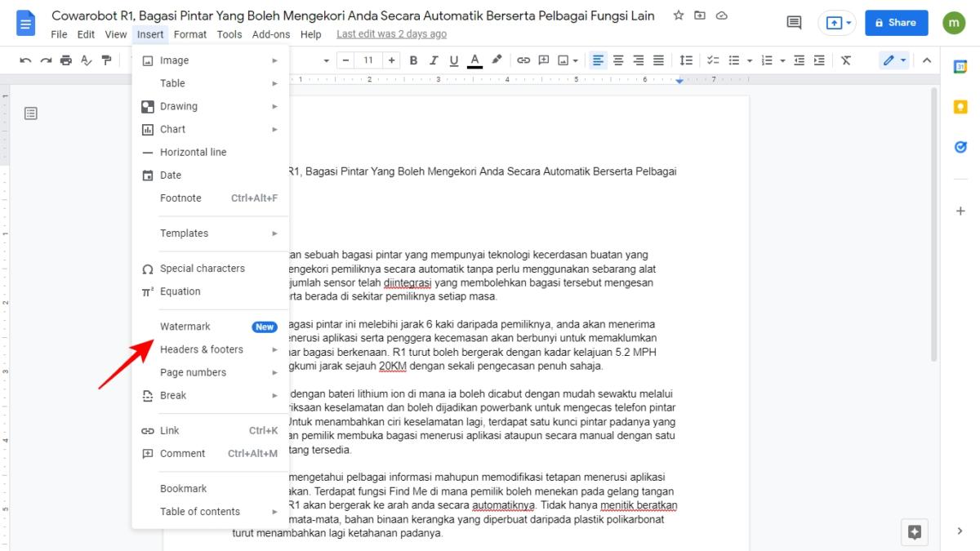The image size is (980, 551).
Task: Click the font size field showing 11
Action: (368, 60)
